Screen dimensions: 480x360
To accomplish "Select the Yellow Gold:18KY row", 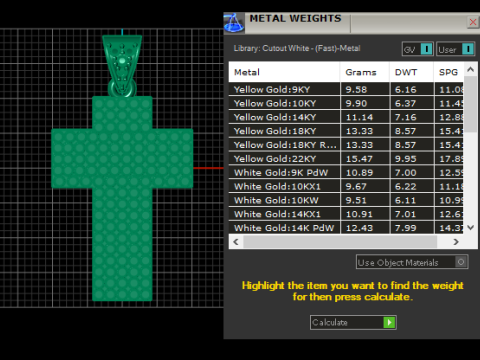I will pyautogui.click(x=346, y=131).
